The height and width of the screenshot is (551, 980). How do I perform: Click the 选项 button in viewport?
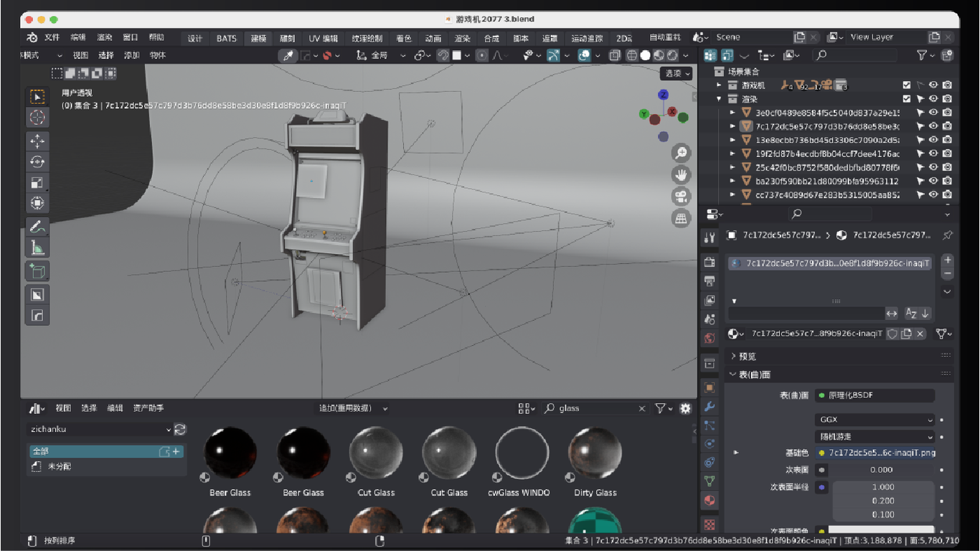(x=677, y=73)
